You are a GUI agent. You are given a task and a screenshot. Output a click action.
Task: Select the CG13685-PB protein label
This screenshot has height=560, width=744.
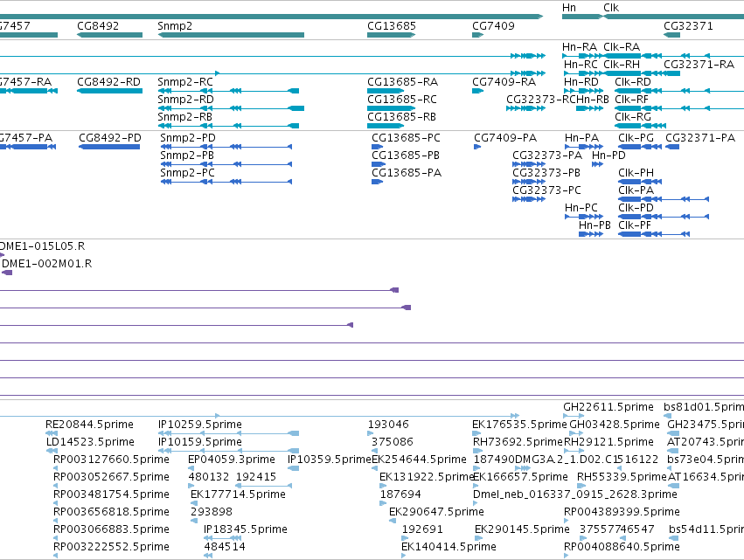point(405,155)
